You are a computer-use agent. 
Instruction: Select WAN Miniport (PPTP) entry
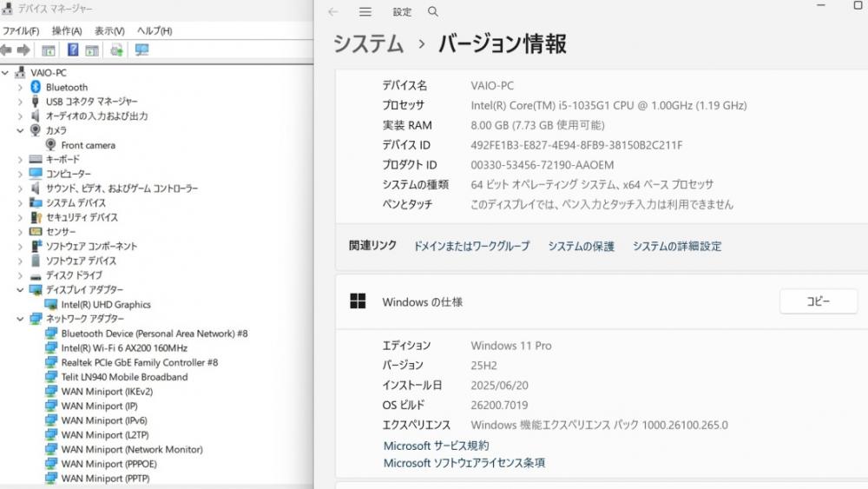click(105, 478)
